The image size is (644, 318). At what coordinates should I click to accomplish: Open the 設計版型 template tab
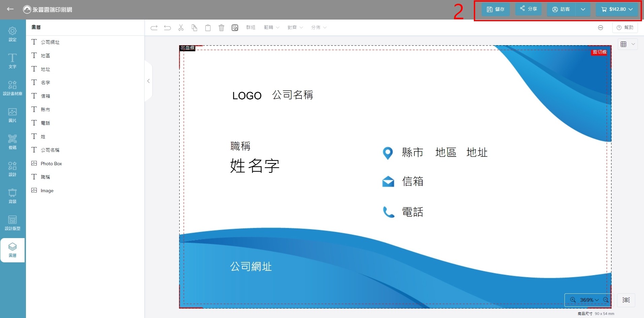coord(12,223)
